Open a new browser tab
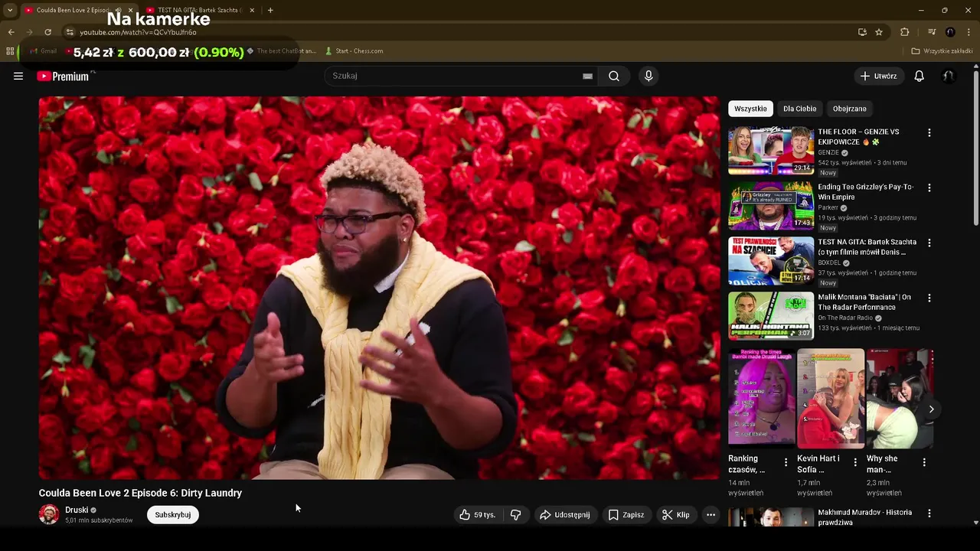 click(270, 10)
